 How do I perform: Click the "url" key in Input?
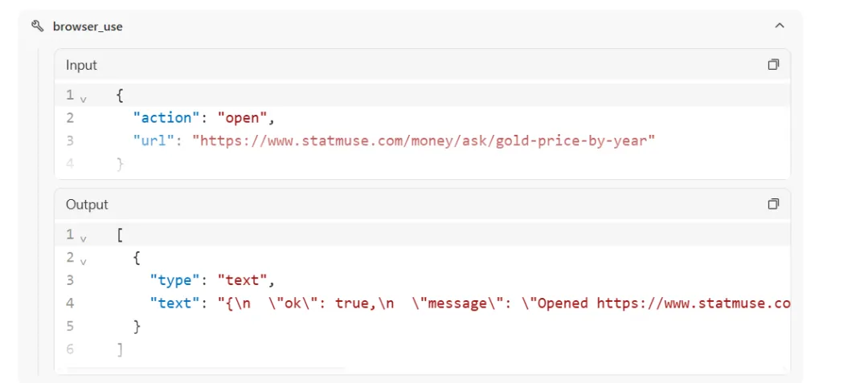(x=154, y=141)
